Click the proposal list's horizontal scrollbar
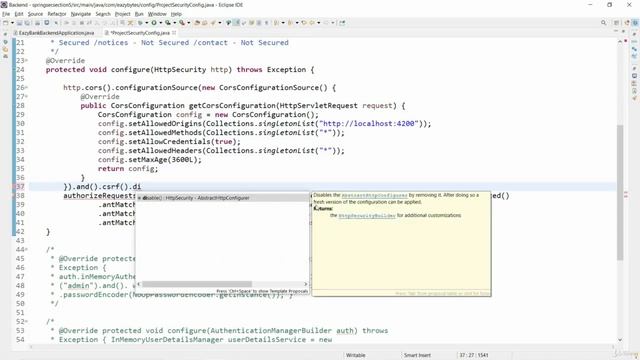 click(197, 284)
